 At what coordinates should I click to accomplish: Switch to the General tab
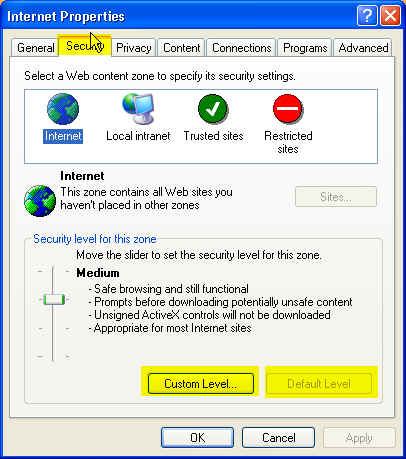(x=35, y=48)
